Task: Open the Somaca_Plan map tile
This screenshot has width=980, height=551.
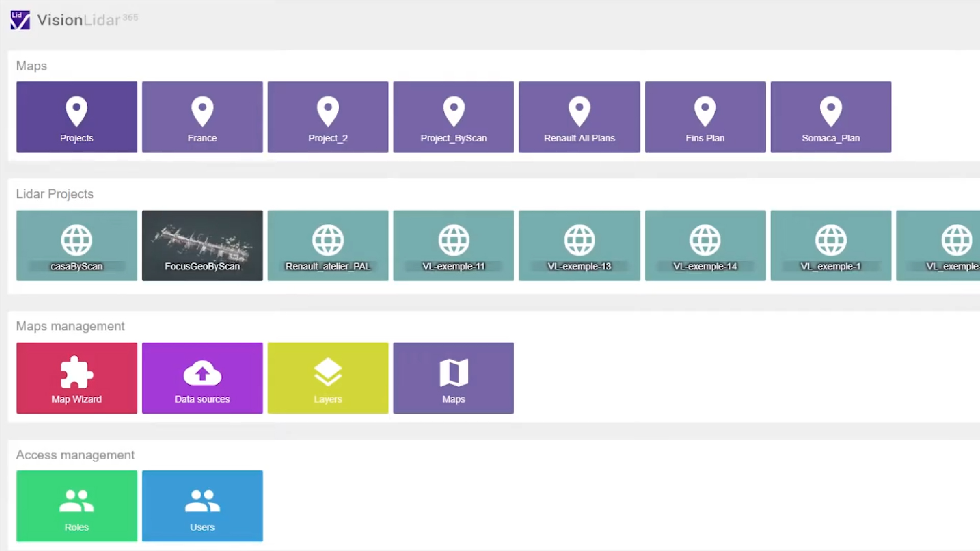Action: point(830,117)
